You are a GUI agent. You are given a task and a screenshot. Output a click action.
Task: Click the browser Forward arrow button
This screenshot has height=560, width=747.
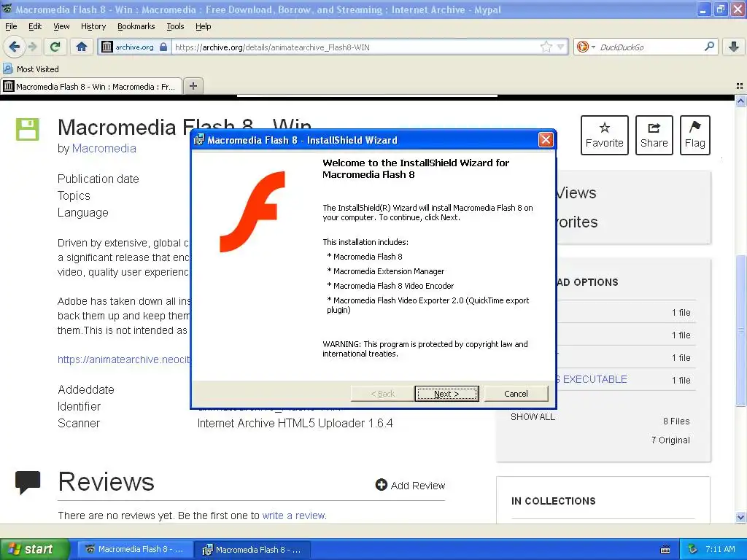coord(33,47)
